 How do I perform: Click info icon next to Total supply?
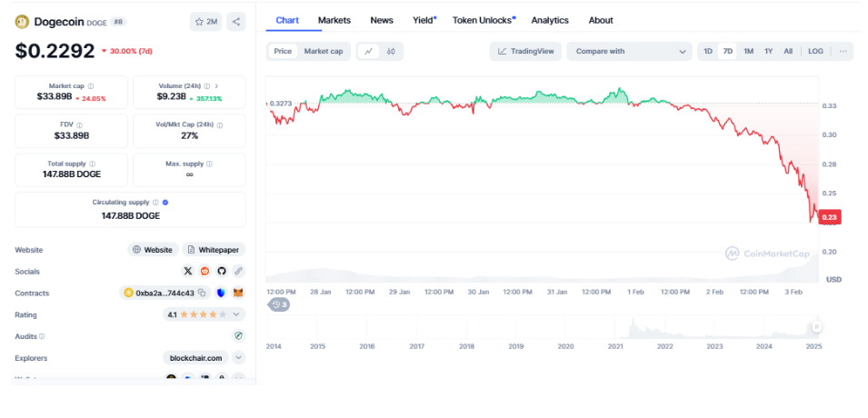(x=92, y=164)
